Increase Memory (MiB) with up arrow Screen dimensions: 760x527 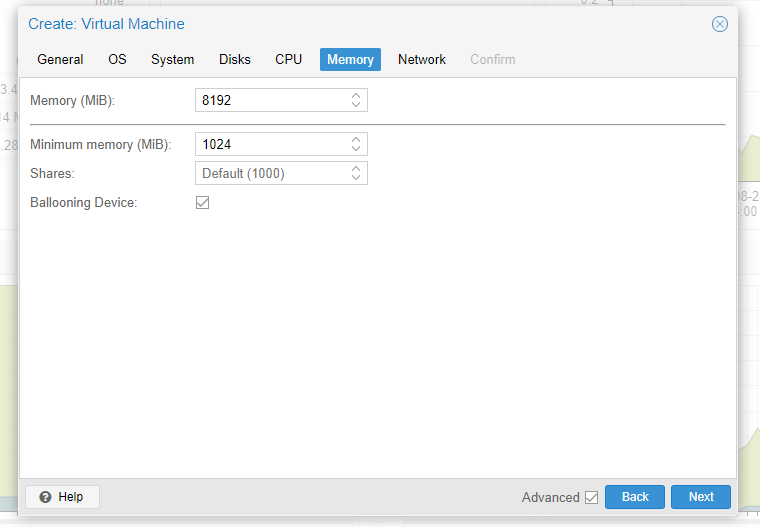(x=356, y=96)
